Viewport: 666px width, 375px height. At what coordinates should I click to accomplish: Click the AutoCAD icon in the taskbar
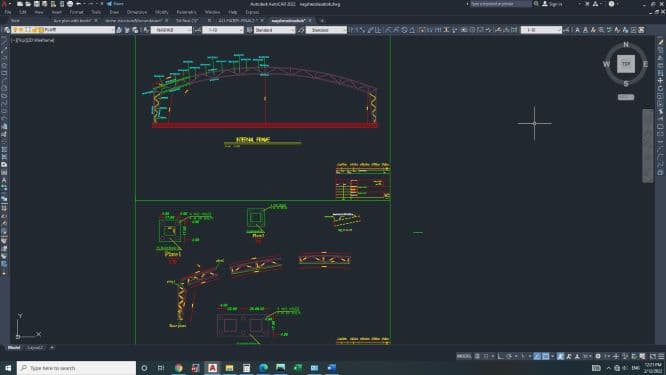(212, 368)
